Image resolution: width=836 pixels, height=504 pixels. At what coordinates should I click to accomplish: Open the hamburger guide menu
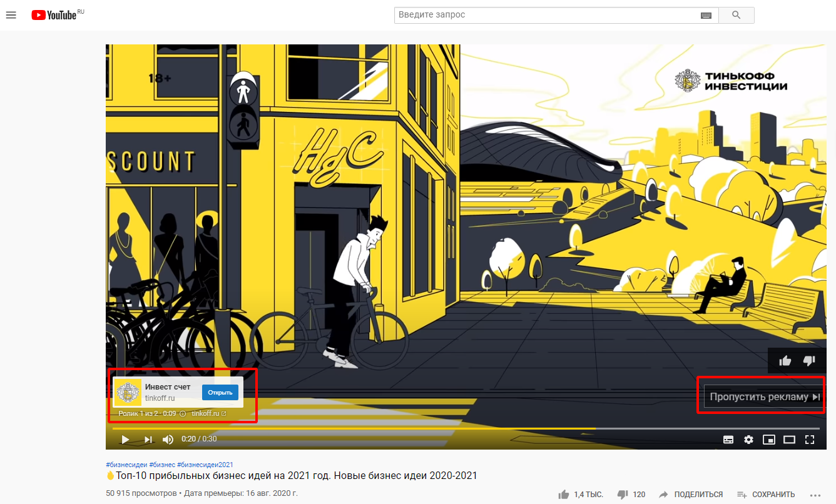point(11,14)
